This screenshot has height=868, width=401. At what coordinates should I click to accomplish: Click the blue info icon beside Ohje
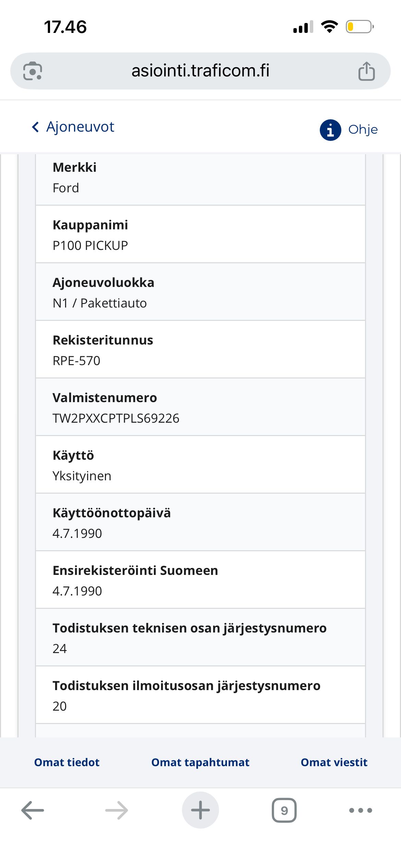coord(330,130)
